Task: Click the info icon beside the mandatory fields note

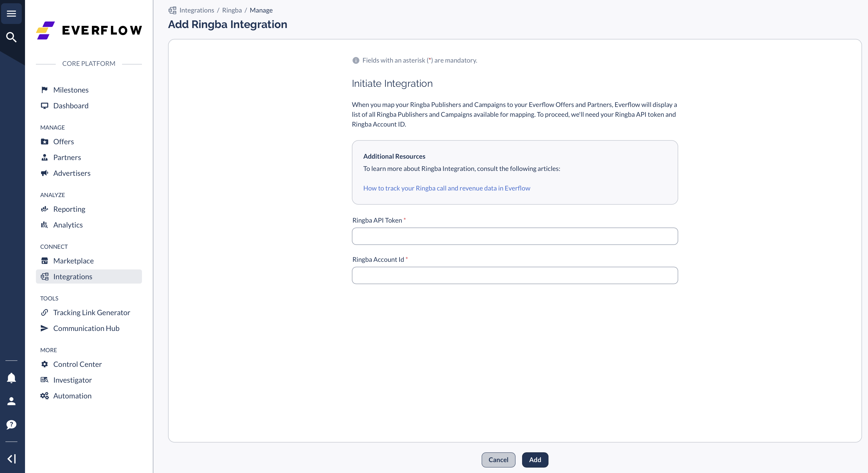Action: (x=356, y=60)
